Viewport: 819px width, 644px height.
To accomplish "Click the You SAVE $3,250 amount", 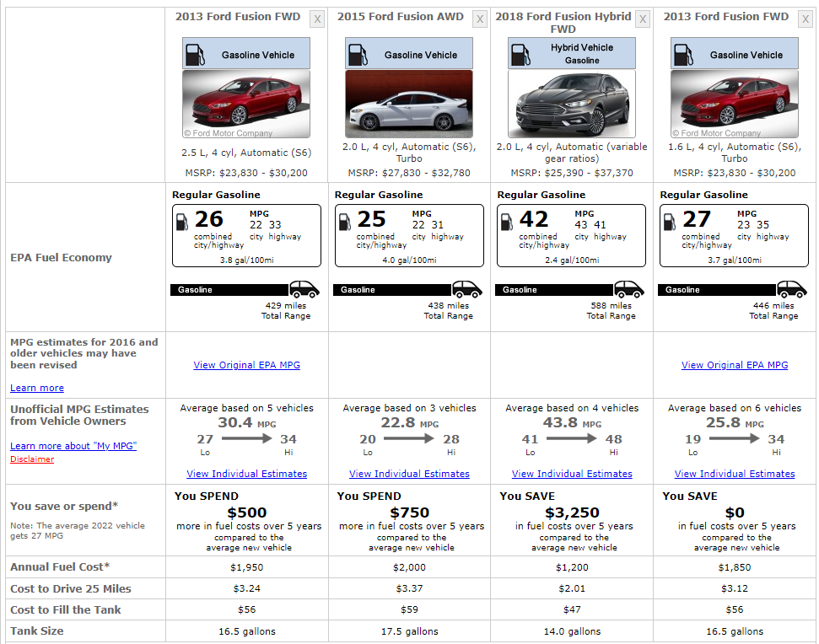I will [x=572, y=513].
